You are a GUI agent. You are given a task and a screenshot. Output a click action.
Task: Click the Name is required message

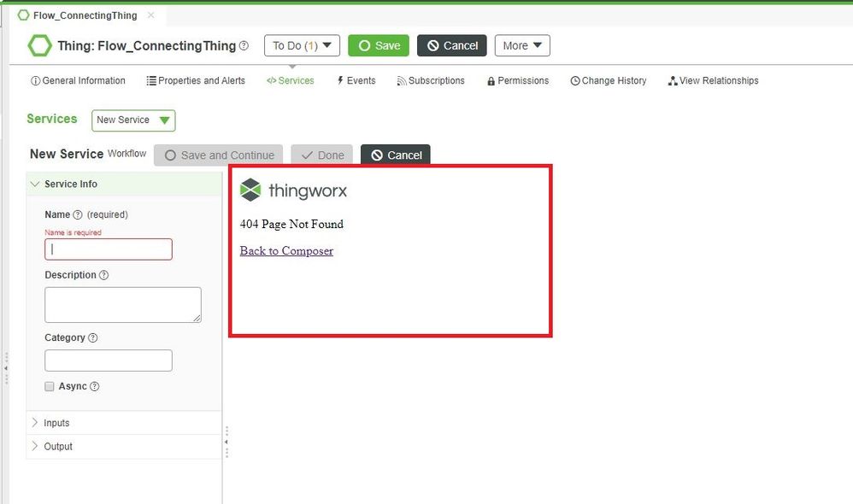click(x=73, y=232)
